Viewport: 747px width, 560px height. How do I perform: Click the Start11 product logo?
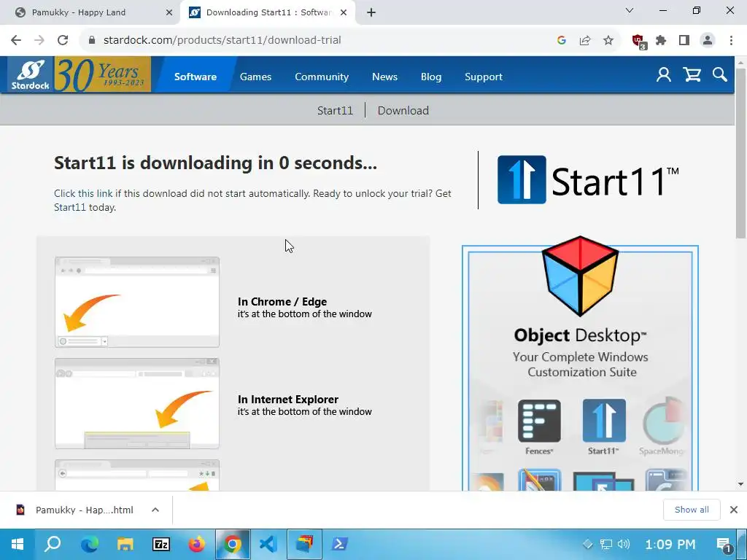(588, 180)
